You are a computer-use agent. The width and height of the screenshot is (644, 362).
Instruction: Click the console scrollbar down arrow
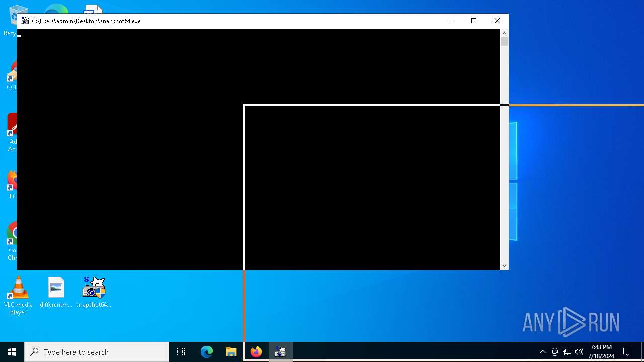point(504,266)
